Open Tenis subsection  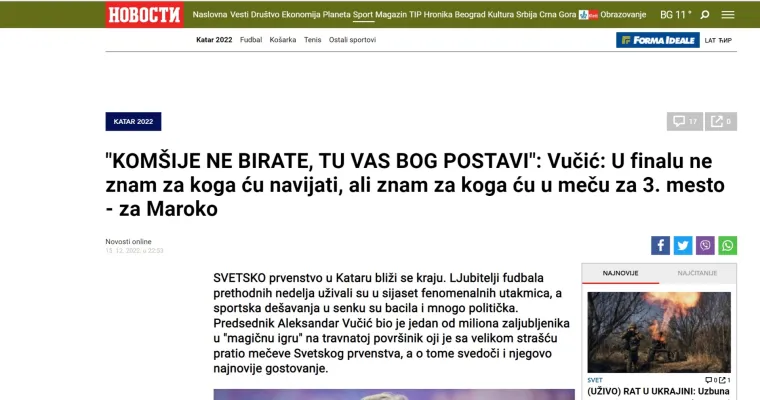point(313,40)
